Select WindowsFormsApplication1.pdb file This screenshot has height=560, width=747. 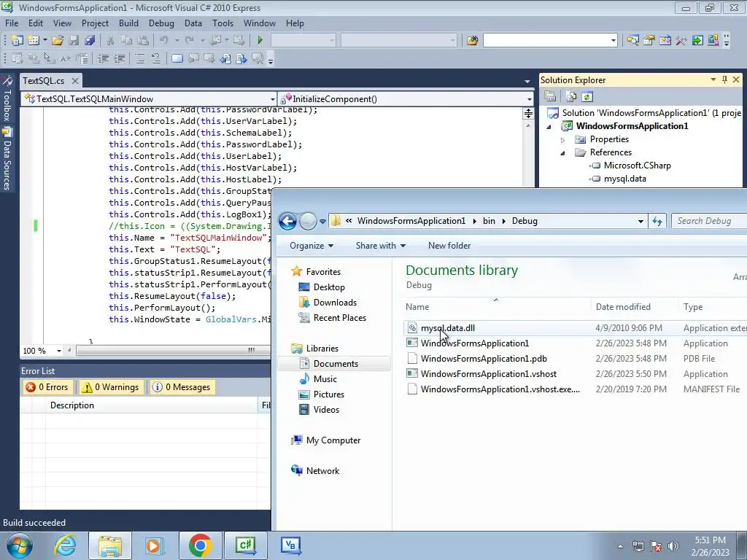[484, 359]
